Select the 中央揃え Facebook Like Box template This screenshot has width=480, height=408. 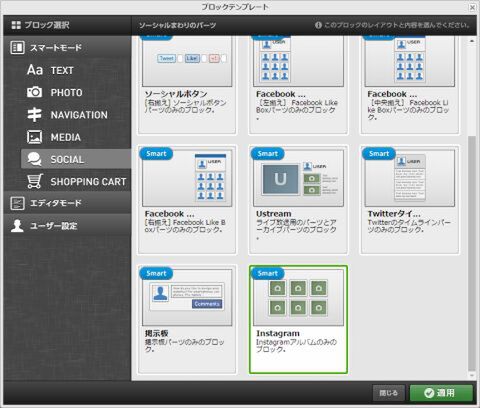pos(410,61)
